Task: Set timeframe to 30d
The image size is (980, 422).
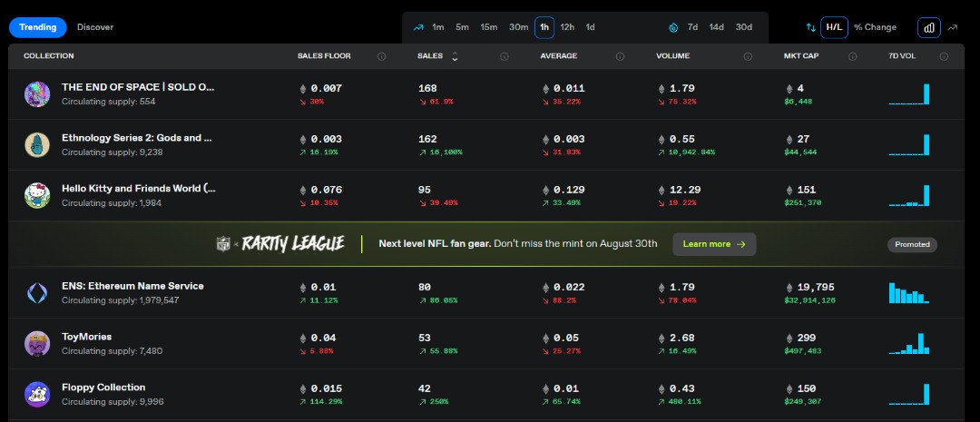Action: tap(744, 27)
